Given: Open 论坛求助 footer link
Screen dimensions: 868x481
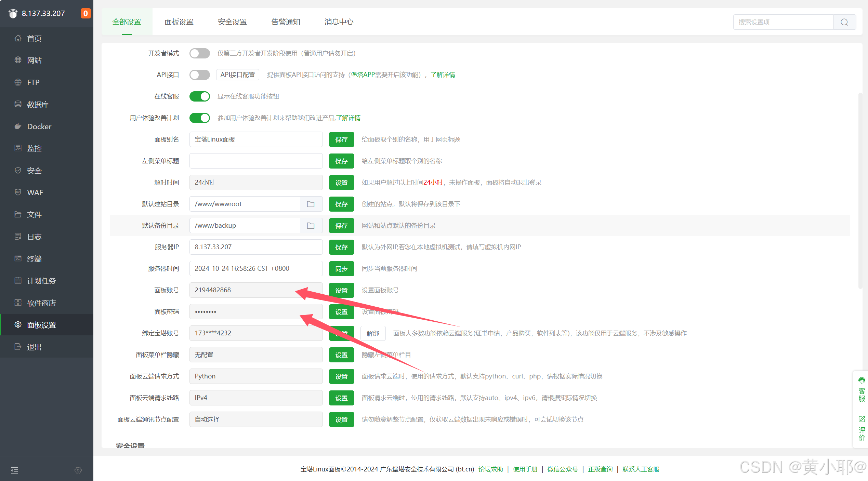Looking at the screenshot, I should point(490,469).
